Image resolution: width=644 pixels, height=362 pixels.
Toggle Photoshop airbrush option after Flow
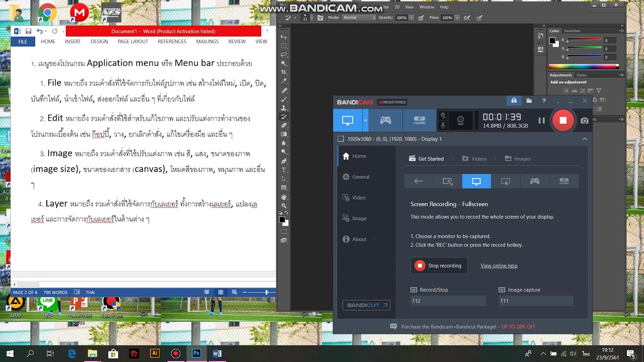pyautogui.click(x=467, y=18)
